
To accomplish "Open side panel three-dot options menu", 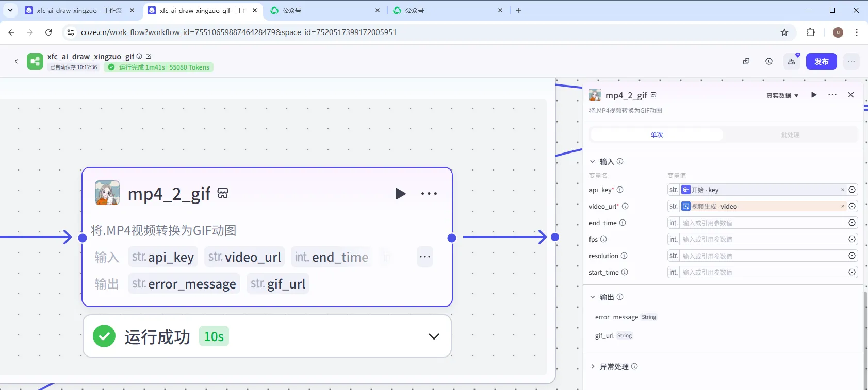I will tap(832, 95).
